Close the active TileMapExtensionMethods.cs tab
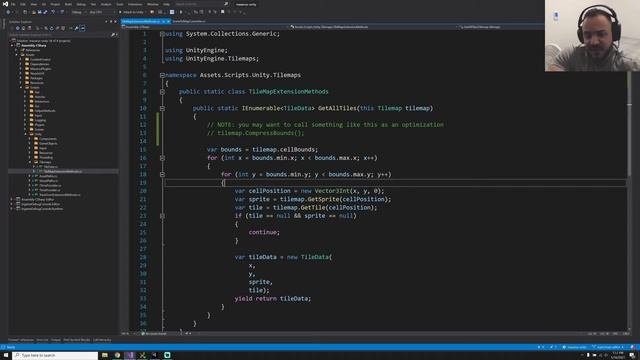The image size is (640, 360). [x=168, y=21]
